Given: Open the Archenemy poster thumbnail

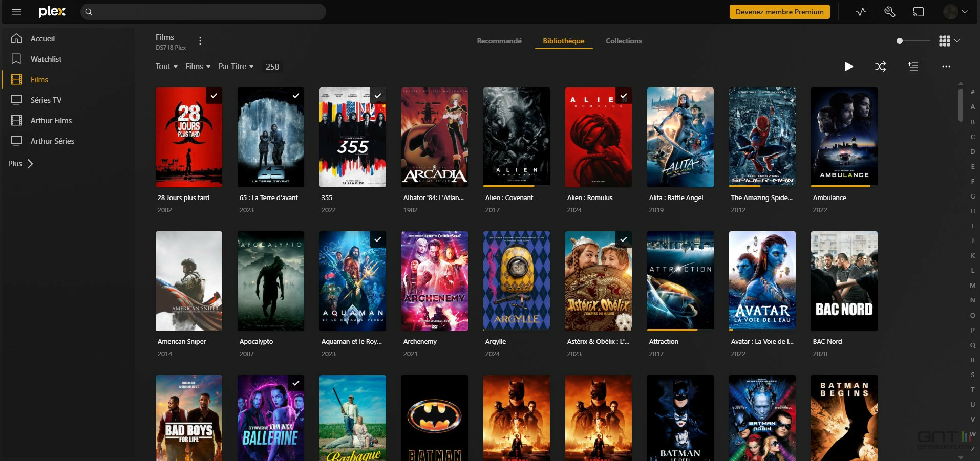Looking at the screenshot, I should pos(435,281).
